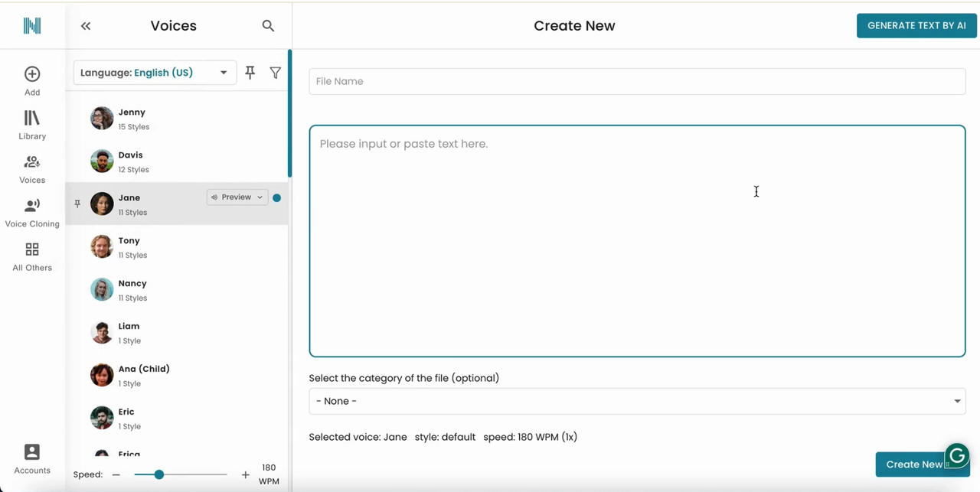Select Ana (Child) avatar
The width and height of the screenshot is (980, 492).
[102, 375]
